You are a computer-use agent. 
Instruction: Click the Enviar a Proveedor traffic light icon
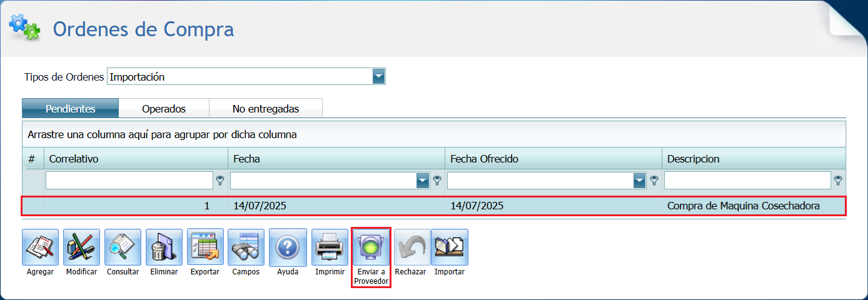pos(371,247)
